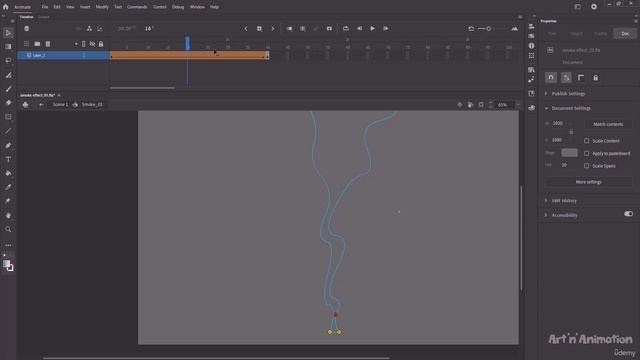Click the More settings button
640x360 pixels.
pyautogui.click(x=588, y=182)
